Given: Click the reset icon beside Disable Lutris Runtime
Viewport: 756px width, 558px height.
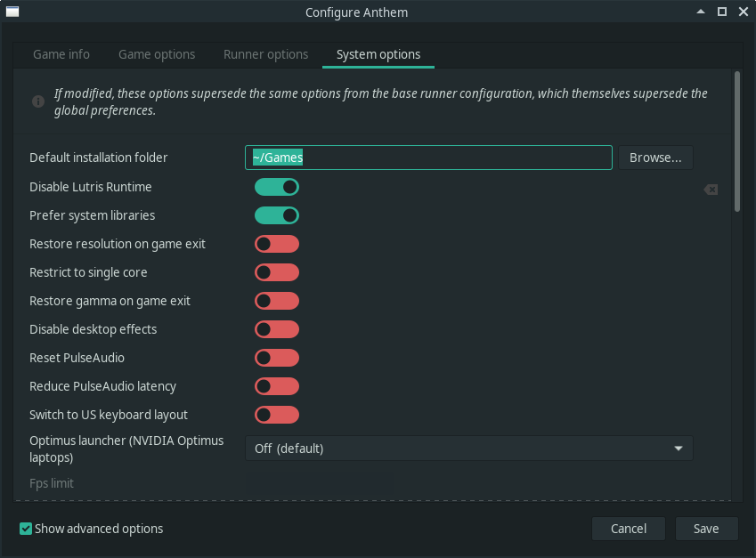Looking at the screenshot, I should click(711, 190).
